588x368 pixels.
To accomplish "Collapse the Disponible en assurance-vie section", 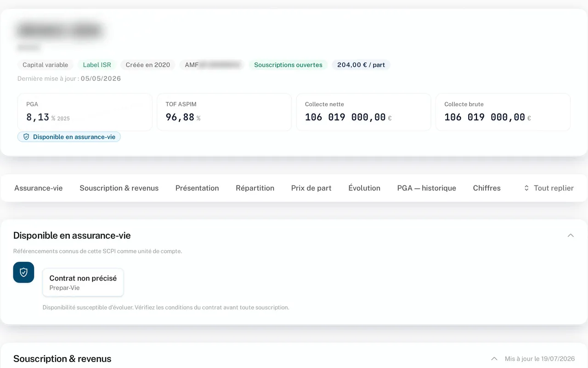I will pyautogui.click(x=571, y=236).
